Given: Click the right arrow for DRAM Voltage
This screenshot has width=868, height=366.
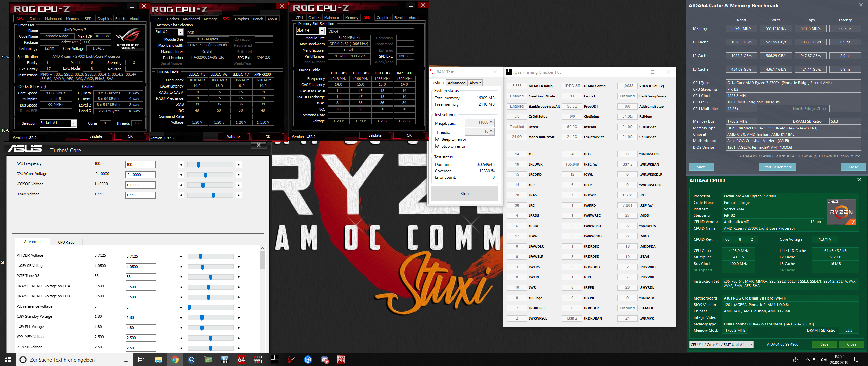Looking at the screenshot, I should coord(239,195).
